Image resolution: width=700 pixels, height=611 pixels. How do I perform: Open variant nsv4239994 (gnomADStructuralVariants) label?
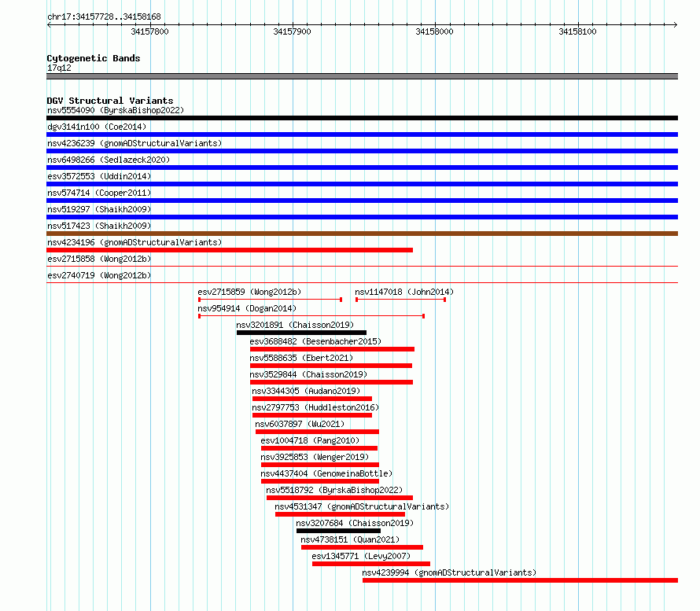click(449, 572)
